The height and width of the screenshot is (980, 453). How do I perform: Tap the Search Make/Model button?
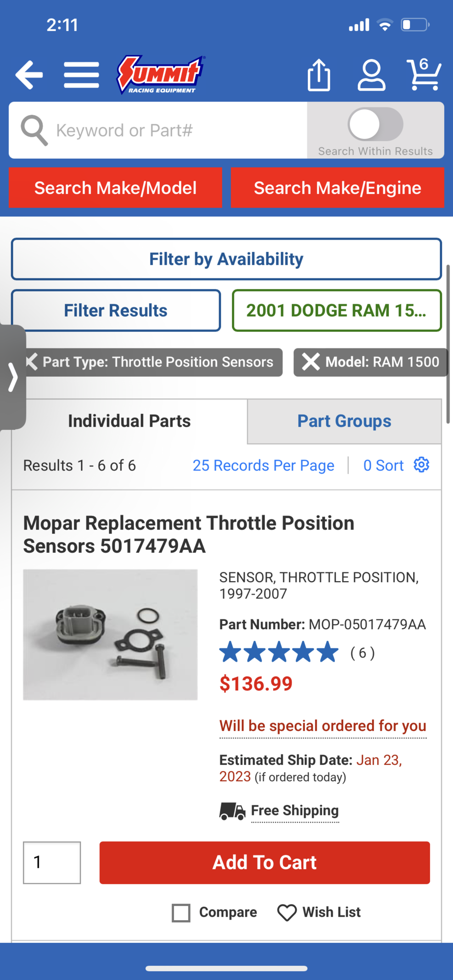pos(116,188)
